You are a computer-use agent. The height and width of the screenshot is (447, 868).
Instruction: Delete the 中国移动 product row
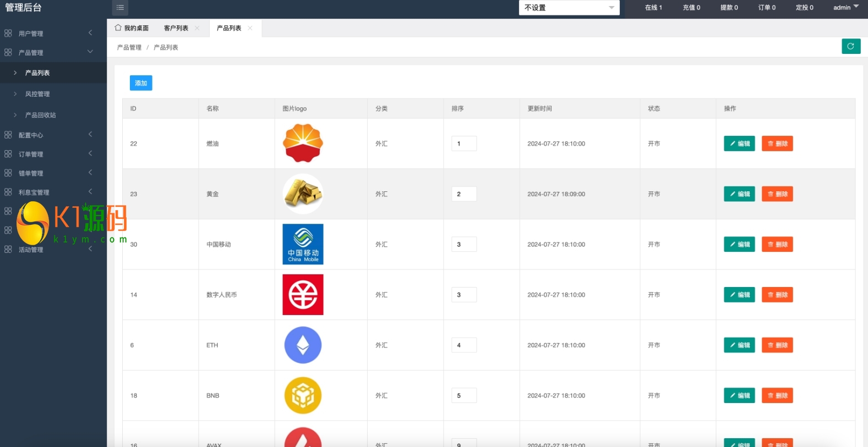tap(777, 244)
